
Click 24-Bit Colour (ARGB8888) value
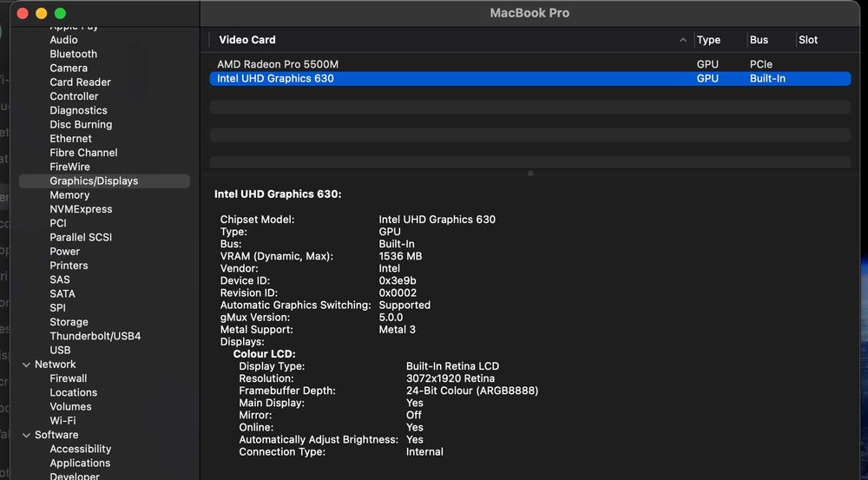pos(471,391)
